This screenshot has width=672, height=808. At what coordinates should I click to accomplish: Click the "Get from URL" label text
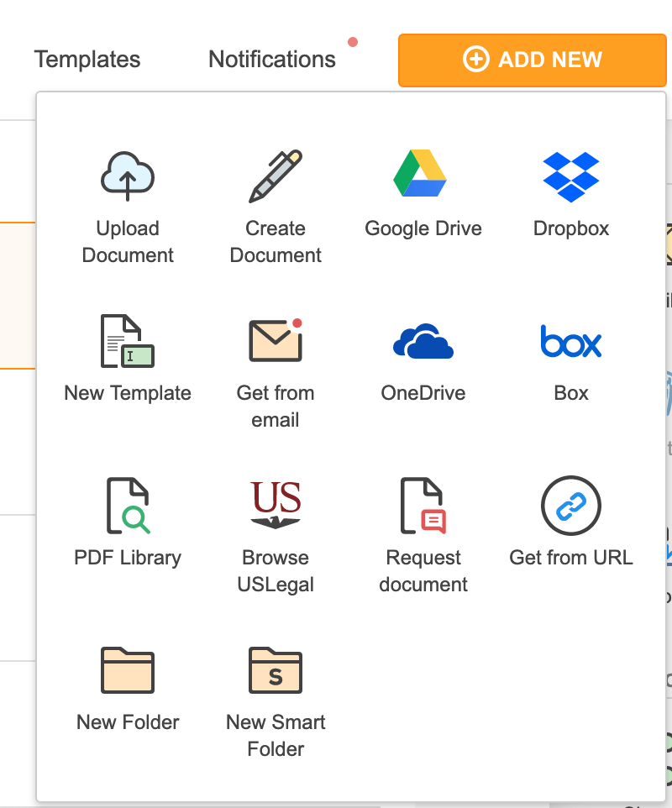click(x=571, y=558)
